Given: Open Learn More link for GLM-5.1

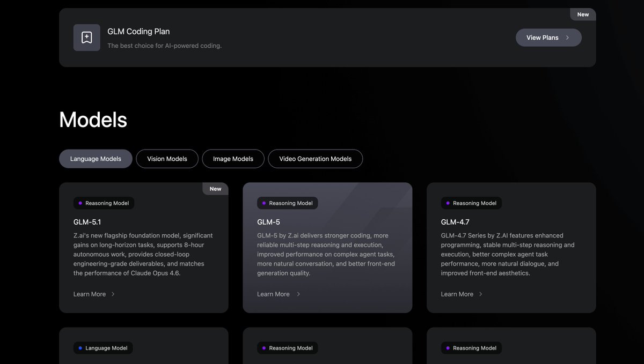Looking at the screenshot, I should (x=90, y=294).
